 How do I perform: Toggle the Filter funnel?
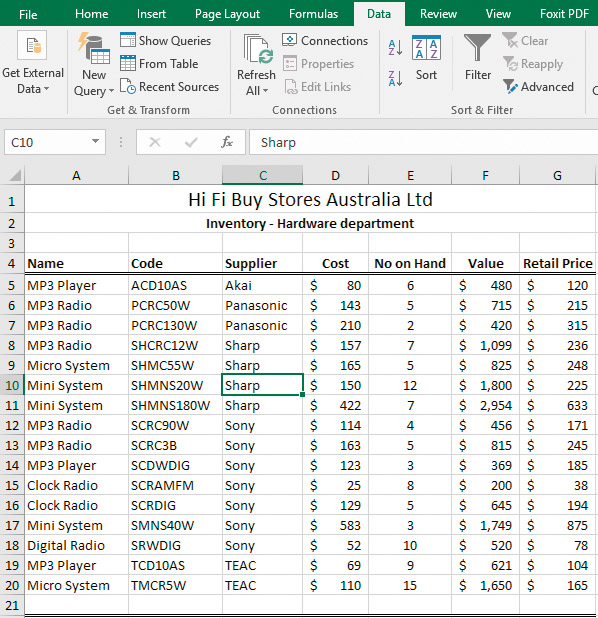click(x=477, y=58)
